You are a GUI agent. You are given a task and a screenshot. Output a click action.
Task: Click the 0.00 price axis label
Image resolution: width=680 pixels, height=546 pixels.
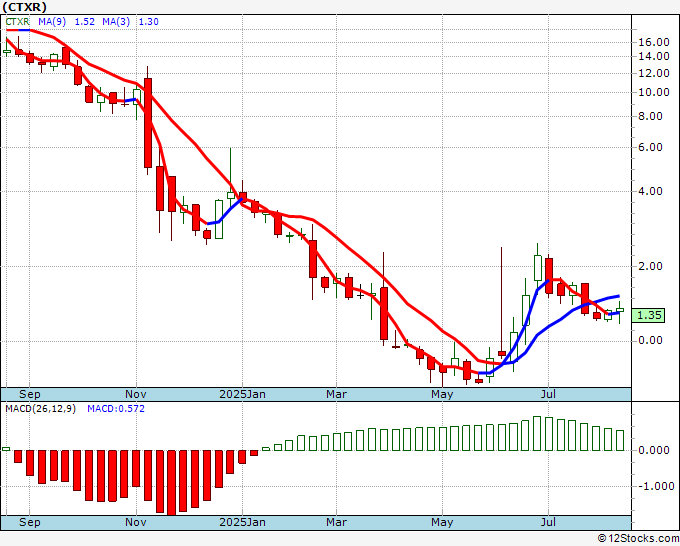[x=650, y=340]
